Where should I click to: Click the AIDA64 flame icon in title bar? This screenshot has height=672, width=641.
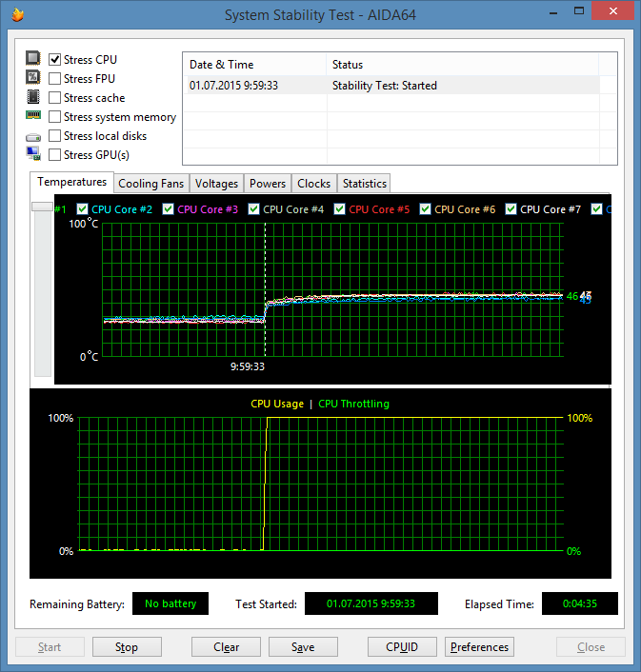pos(17,15)
